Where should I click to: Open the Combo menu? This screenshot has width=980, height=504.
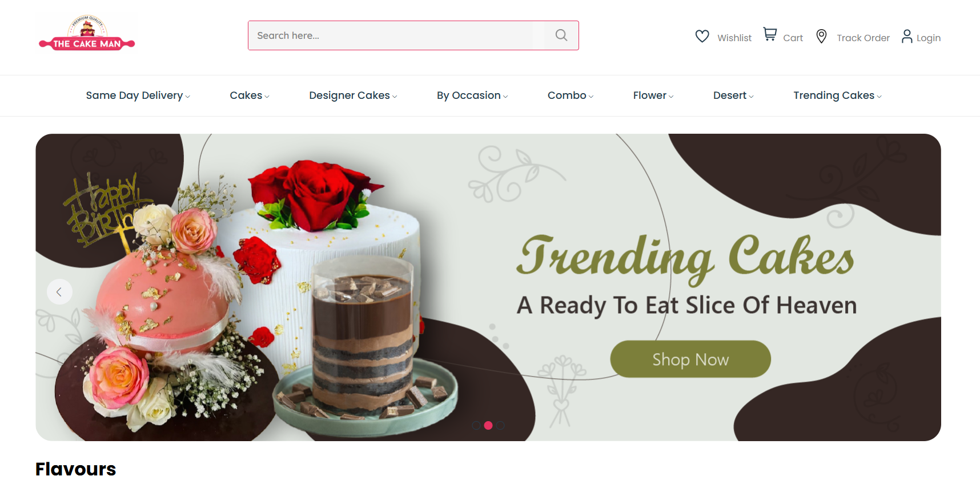[571, 95]
